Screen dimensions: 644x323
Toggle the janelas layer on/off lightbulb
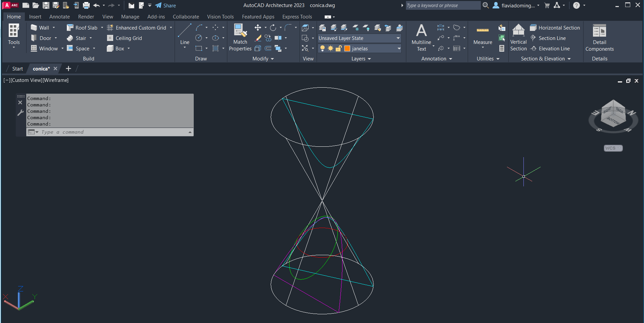tap(322, 49)
